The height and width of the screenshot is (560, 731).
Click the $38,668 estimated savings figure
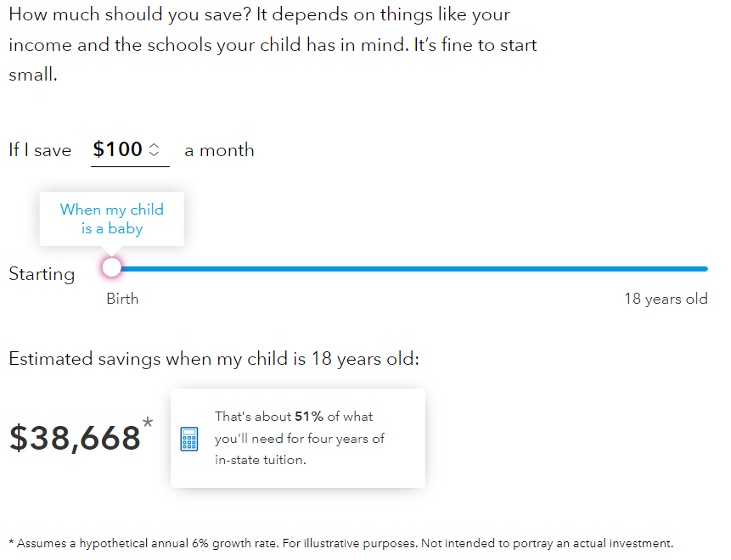pos(75,436)
